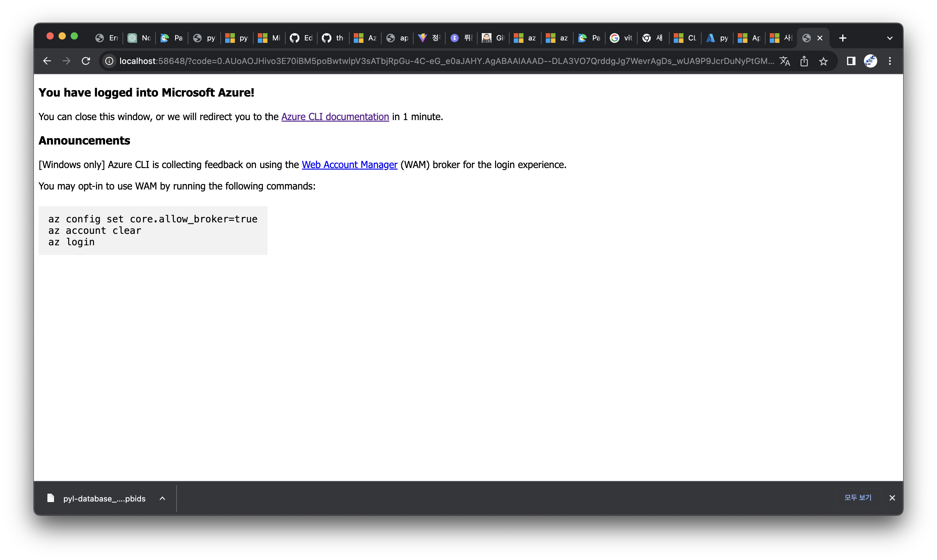
Task: Open the three-dot browser menu
Action: (x=890, y=61)
